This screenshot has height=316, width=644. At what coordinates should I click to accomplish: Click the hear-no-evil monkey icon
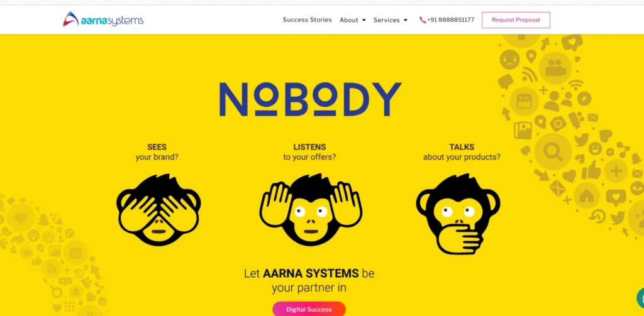click(311, 210)
